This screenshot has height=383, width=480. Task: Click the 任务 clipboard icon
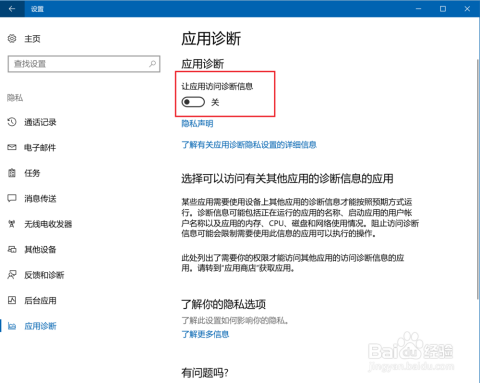12,173
